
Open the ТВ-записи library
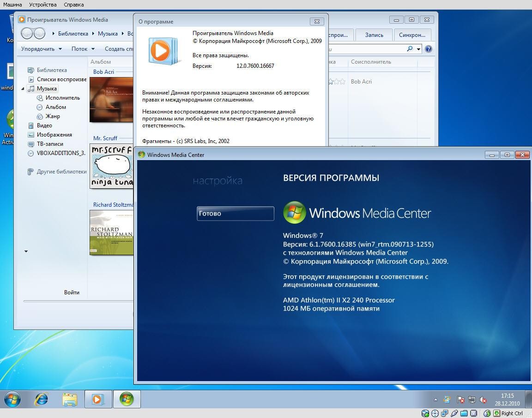[45, 144]
